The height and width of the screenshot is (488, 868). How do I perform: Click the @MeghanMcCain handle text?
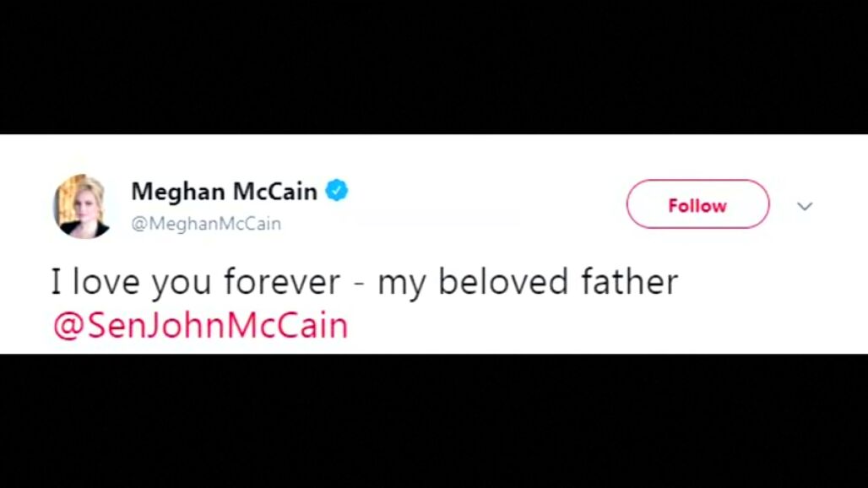(x=206, y=224)
